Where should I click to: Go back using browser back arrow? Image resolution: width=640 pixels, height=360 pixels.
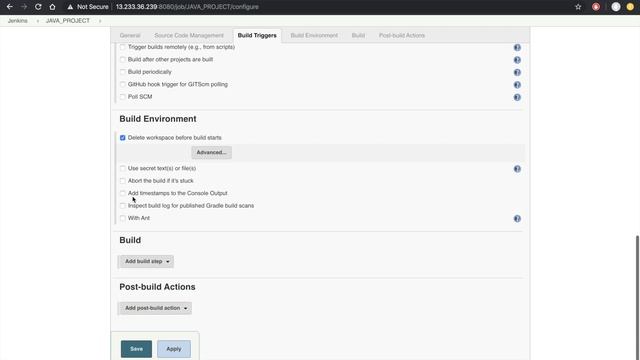tap(9, 7)
